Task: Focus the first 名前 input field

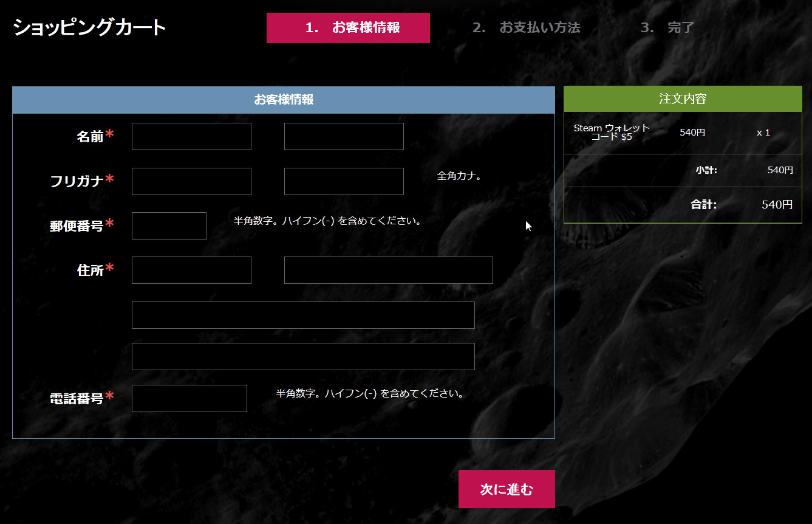Action: tap(191, 136)
